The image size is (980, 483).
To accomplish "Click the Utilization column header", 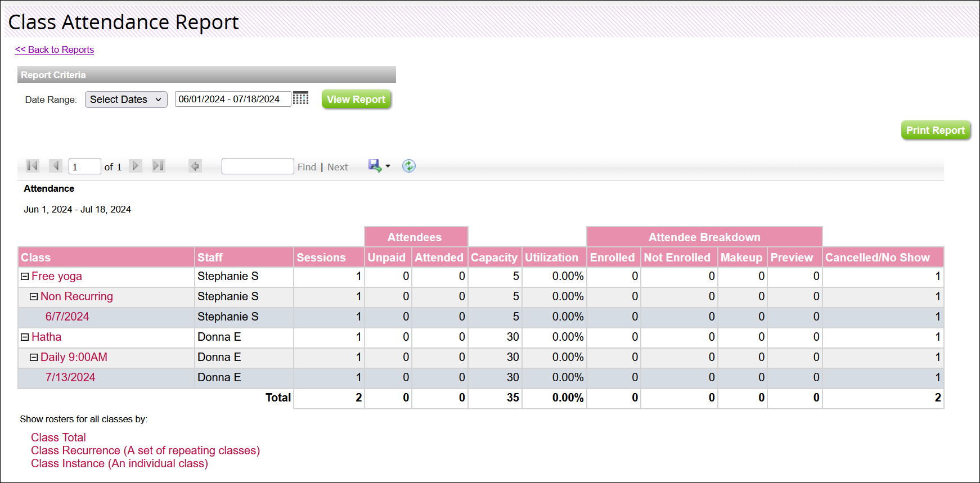I will [x=555, y=257].
